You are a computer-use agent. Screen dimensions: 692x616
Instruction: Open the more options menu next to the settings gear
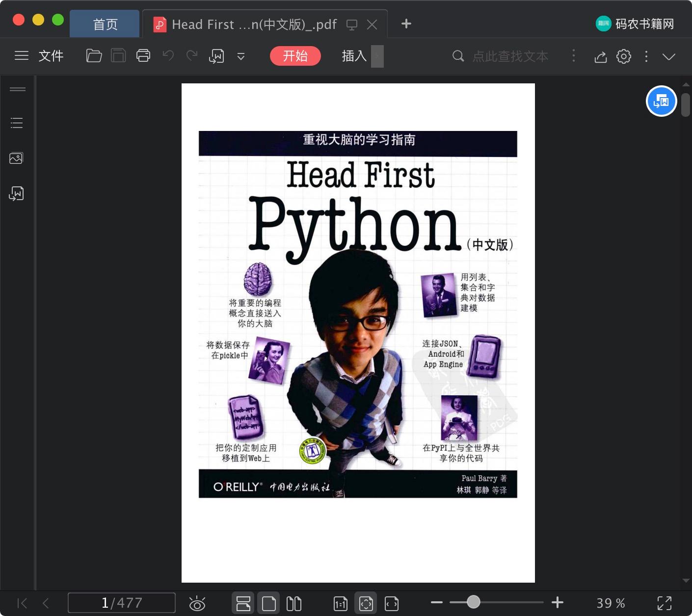646,56
